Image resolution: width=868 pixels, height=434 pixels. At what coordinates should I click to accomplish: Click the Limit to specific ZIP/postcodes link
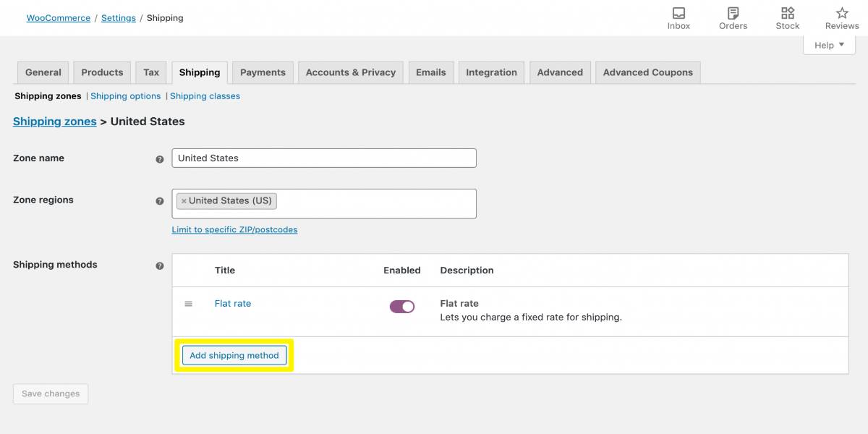click(x=234, y=230)
